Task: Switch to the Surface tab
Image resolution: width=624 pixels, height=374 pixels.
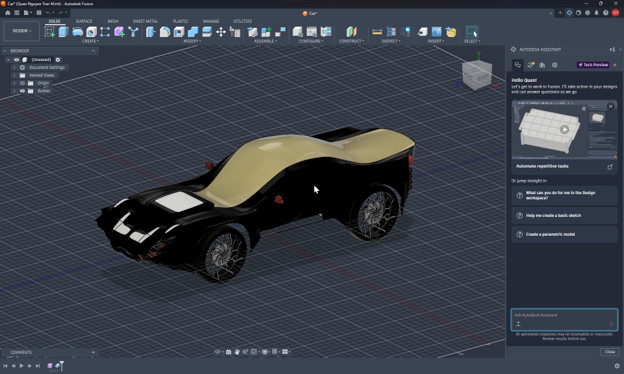Action: pos(84,21)
